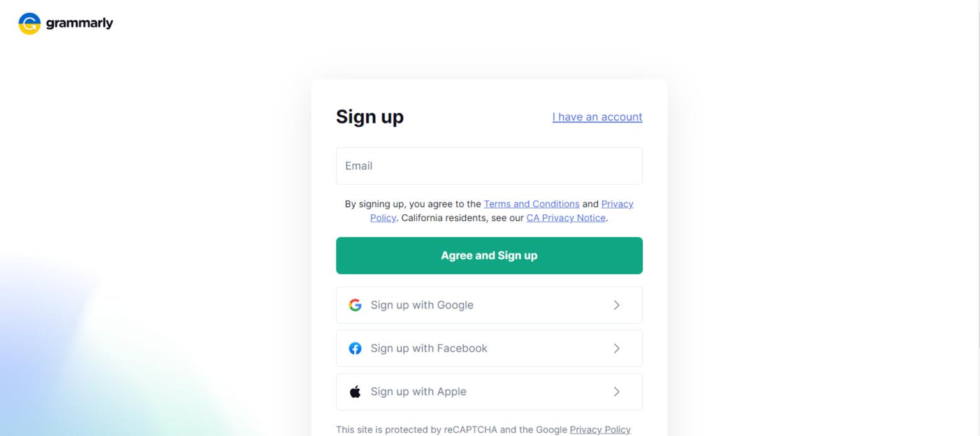Screen dimensions: 980x436
Task: Expand the Sign up with Facebook option
Action: pos(489,348)
